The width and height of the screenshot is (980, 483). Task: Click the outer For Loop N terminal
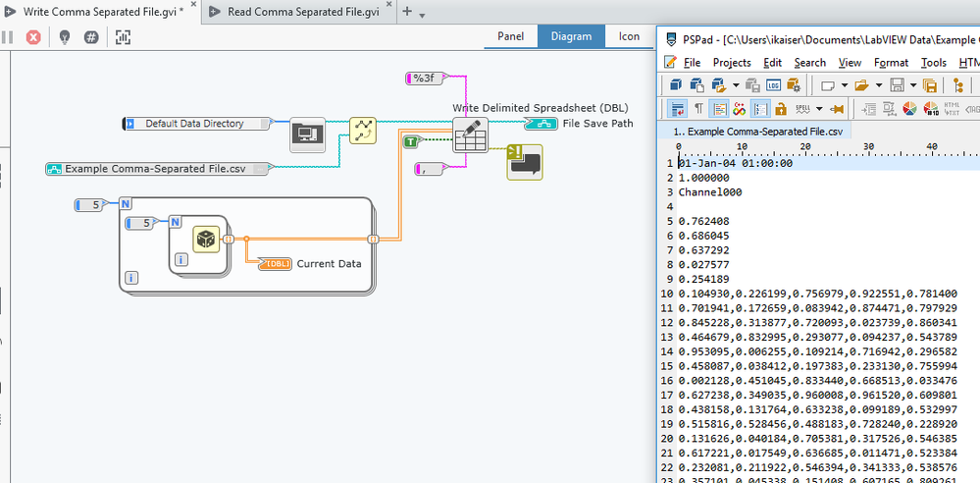point(126,204)
